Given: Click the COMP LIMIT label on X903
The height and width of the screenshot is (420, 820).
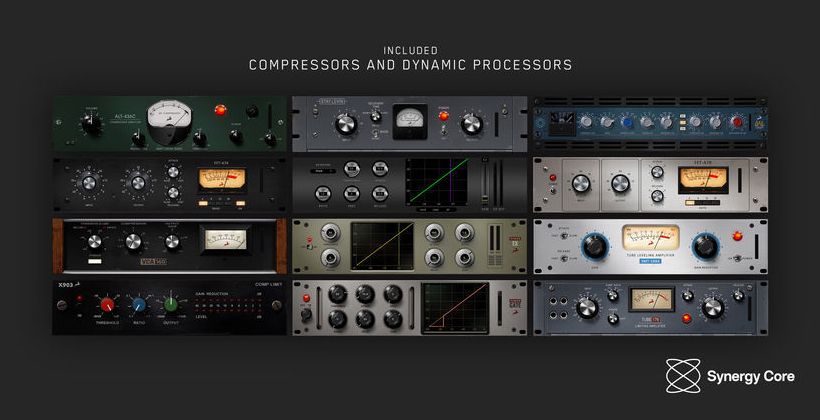Looking at the screenshot, I should point(267,286).
